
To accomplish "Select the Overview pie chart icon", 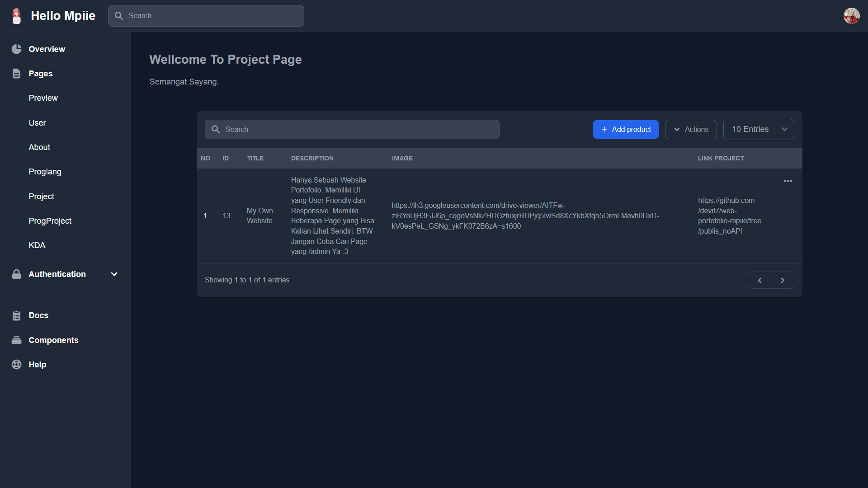I will click(x=16, y=49).
